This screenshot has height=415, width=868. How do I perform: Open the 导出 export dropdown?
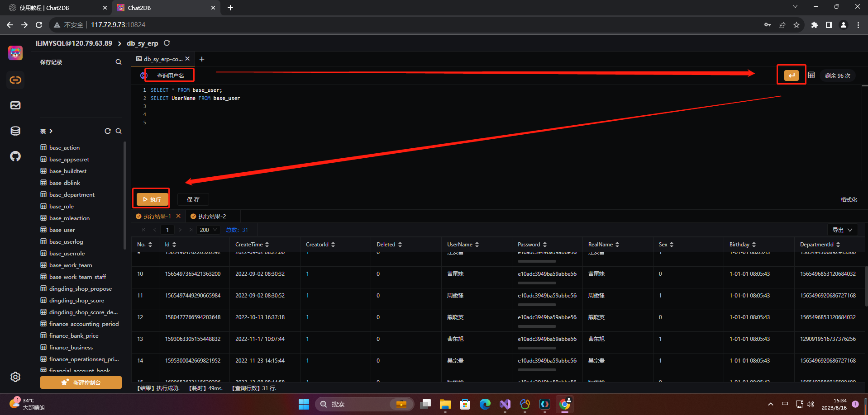point(842,230)
